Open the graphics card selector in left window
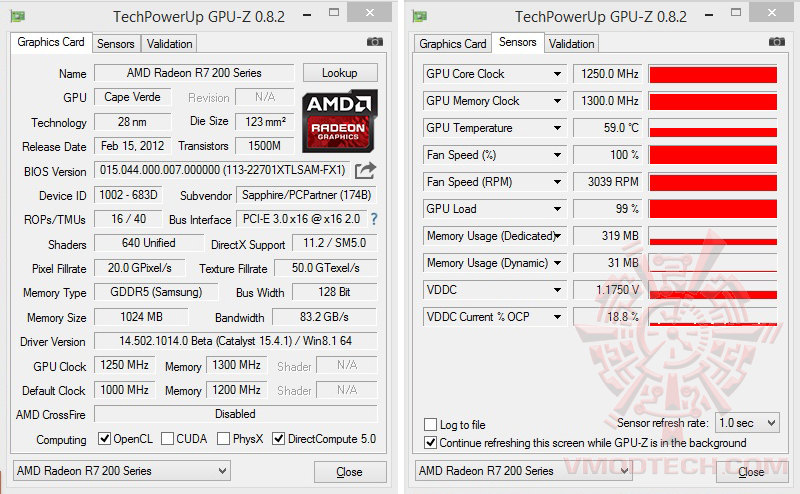800x494 pixels. coord(122,471)
